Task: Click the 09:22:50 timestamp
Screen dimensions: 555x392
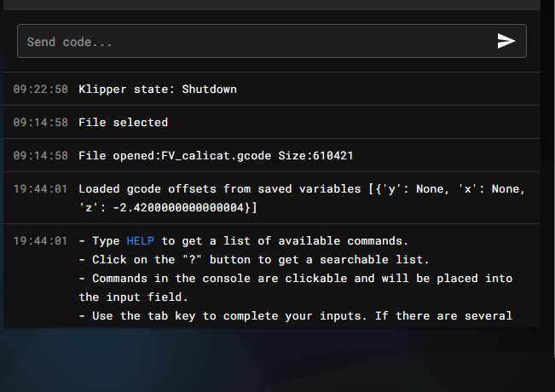Action: (x=40, y=89)
